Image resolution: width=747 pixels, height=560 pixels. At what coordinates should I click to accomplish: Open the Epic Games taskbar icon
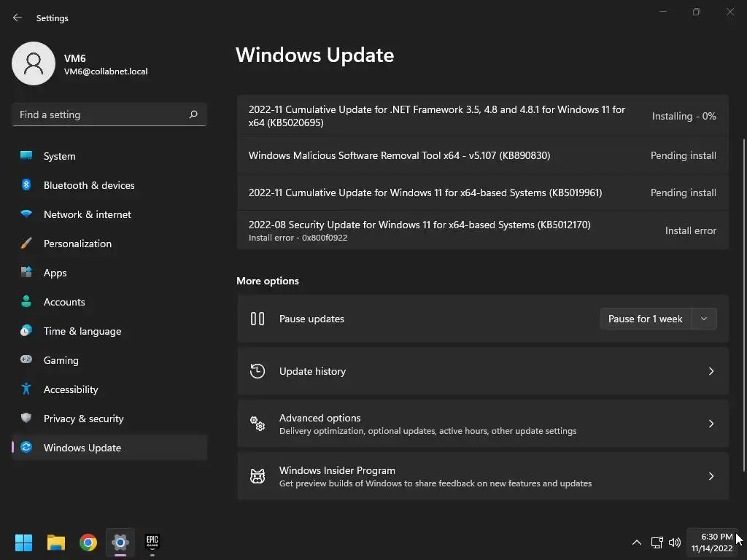[152, 542]
